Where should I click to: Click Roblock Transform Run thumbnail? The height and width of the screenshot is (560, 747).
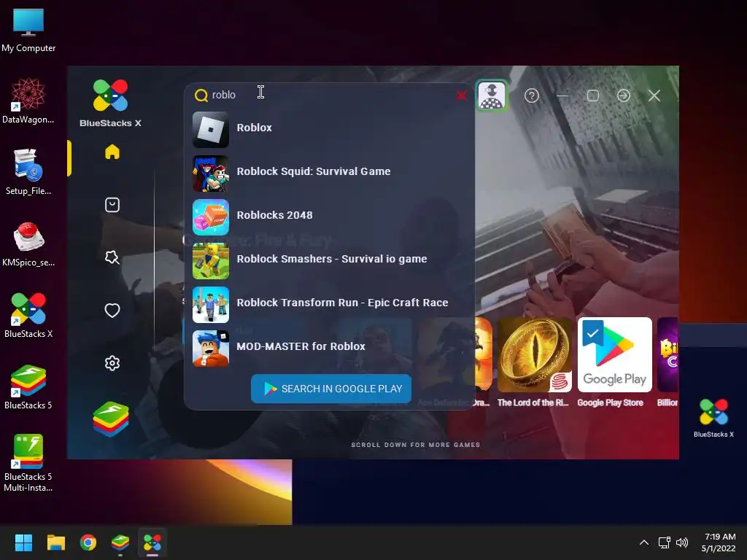click(x=211, y=305)
